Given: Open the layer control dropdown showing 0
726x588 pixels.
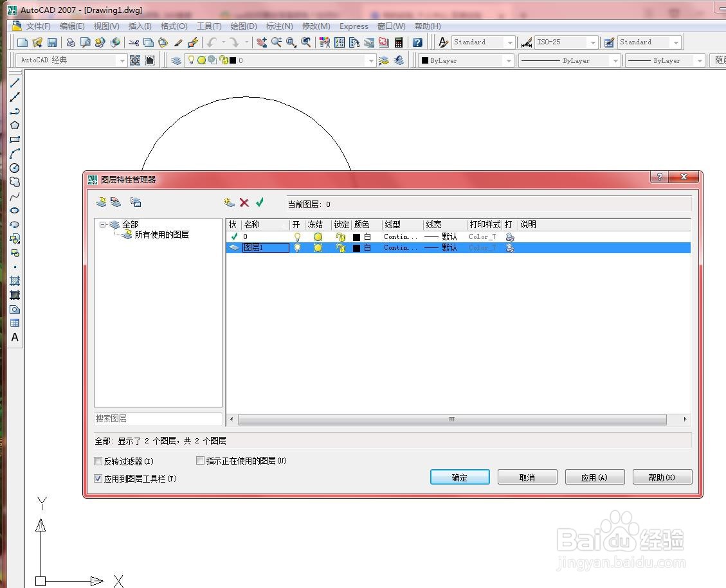Looking at the screenshot, I should (x=371, y=60).
